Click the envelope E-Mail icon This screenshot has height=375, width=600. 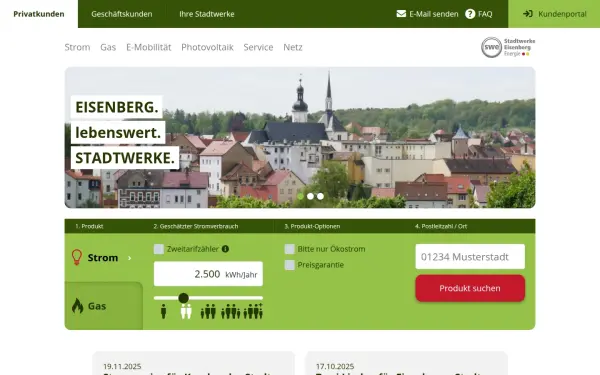click(401, 14)
